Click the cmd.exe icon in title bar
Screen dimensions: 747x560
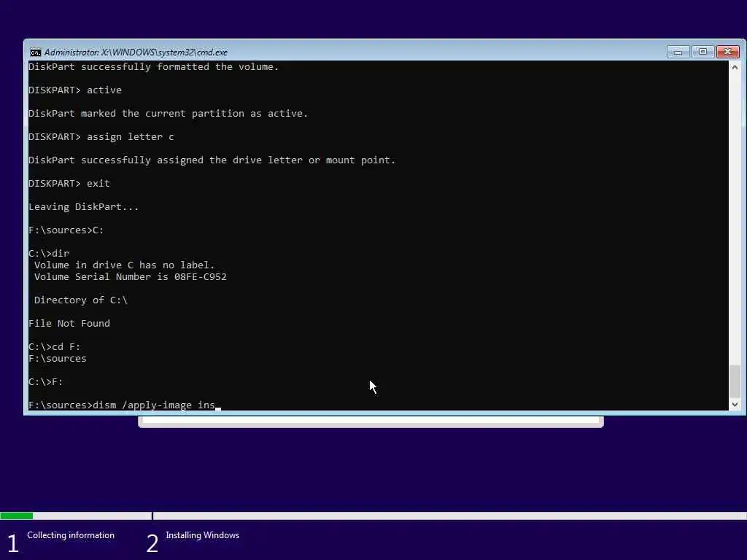pos(35,52)
